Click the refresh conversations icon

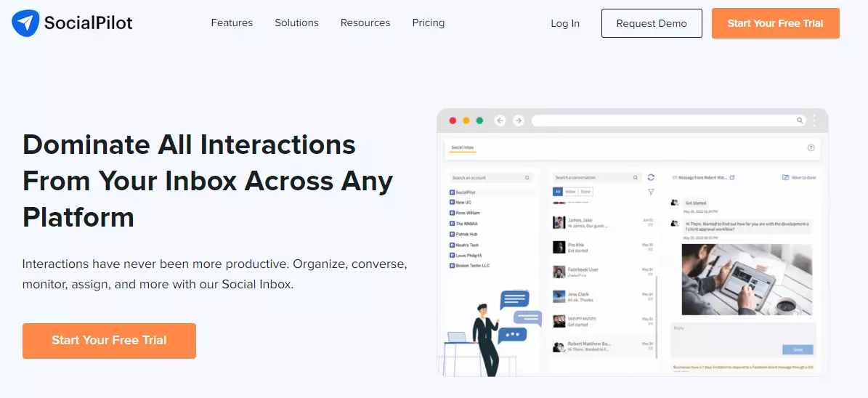tap(651, 177)
